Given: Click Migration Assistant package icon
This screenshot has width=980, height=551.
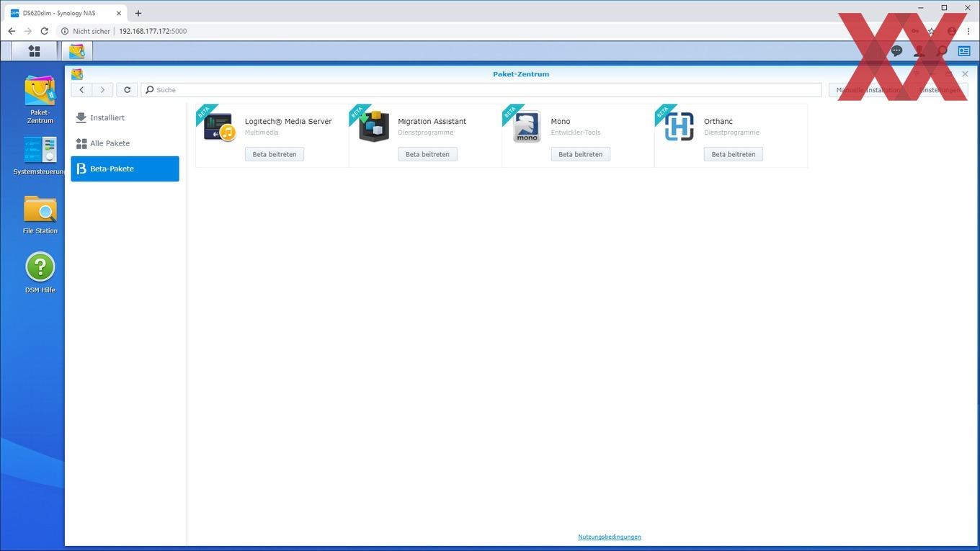Looking at the screenshot, I should (373, 127).
